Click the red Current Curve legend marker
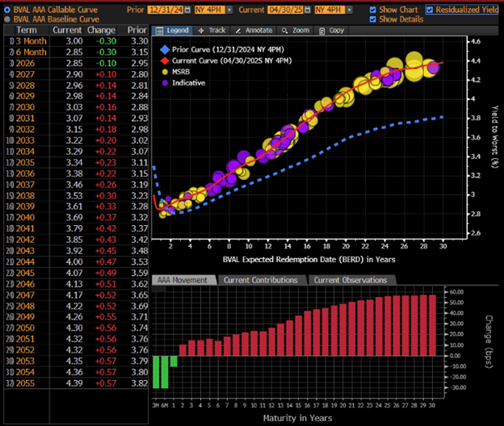Viewport: 504px width, 426px height. point(163,59)
